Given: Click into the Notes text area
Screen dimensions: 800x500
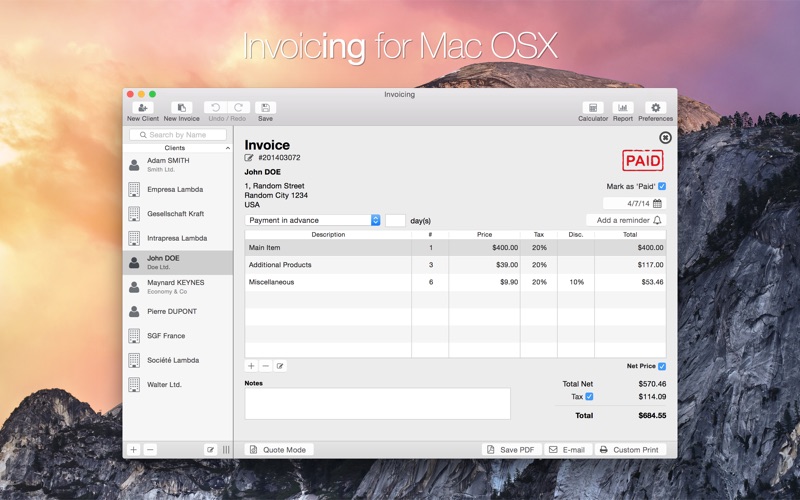Looking at the screenshot, I should (x=378, y=404).
